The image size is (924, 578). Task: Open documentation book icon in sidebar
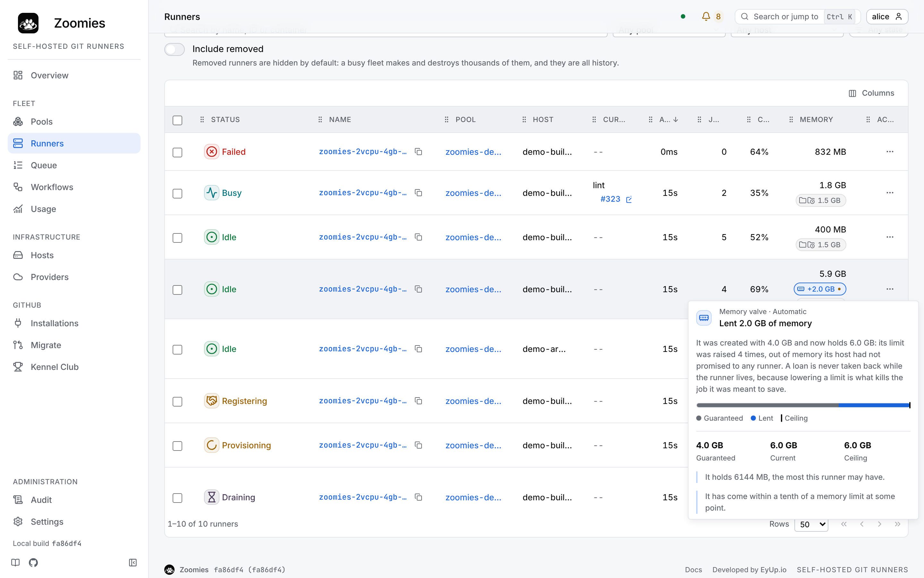pos(15,562)
